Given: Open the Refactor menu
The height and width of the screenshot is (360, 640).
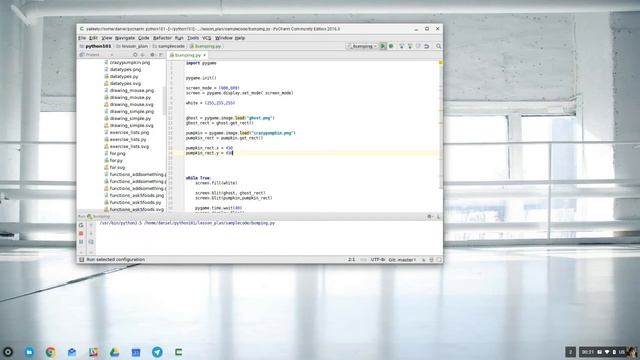Looking at the screenshot, I should (162, 38).
